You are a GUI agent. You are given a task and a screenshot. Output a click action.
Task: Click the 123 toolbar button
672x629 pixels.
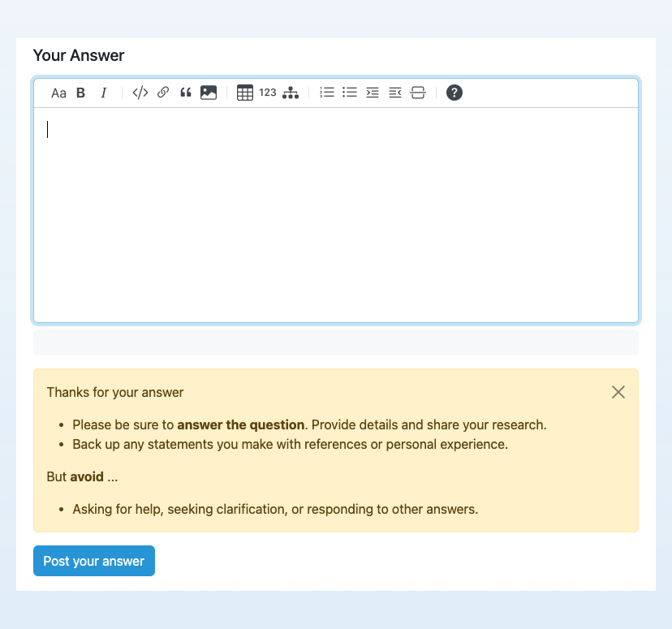pyautogui.click(x=268, y=93)
